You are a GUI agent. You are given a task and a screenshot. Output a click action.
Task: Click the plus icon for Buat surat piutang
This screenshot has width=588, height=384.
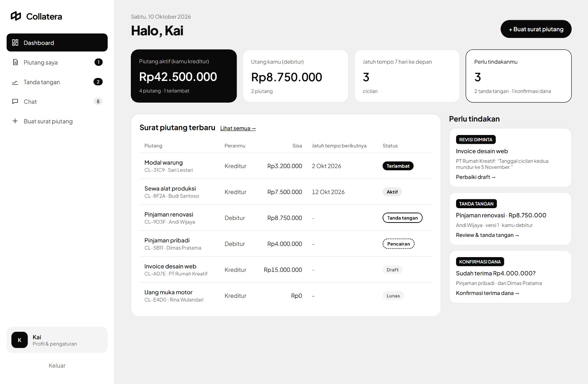(15, 121)
